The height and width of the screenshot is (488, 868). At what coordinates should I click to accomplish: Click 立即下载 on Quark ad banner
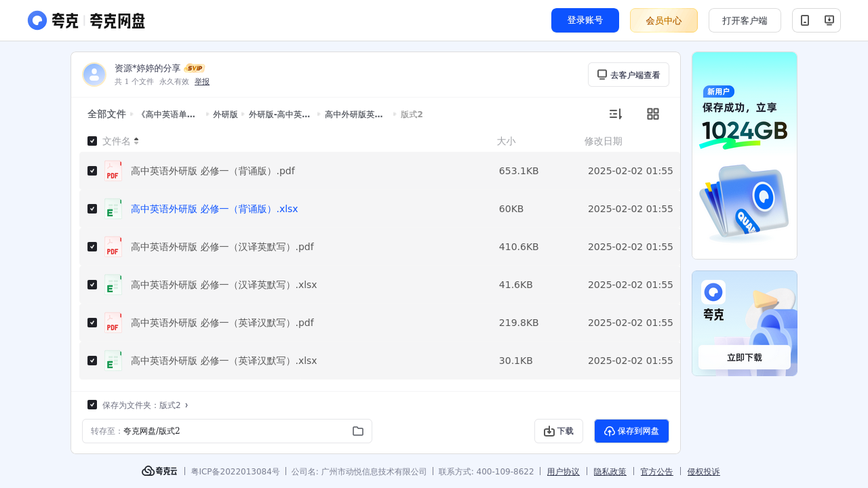pos(745,357)
